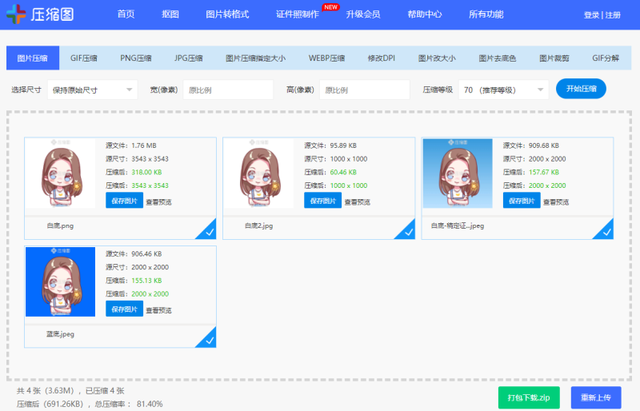Open 图片转格式 in the top navigation
640x411 pixels.
(x=227, y=14)
